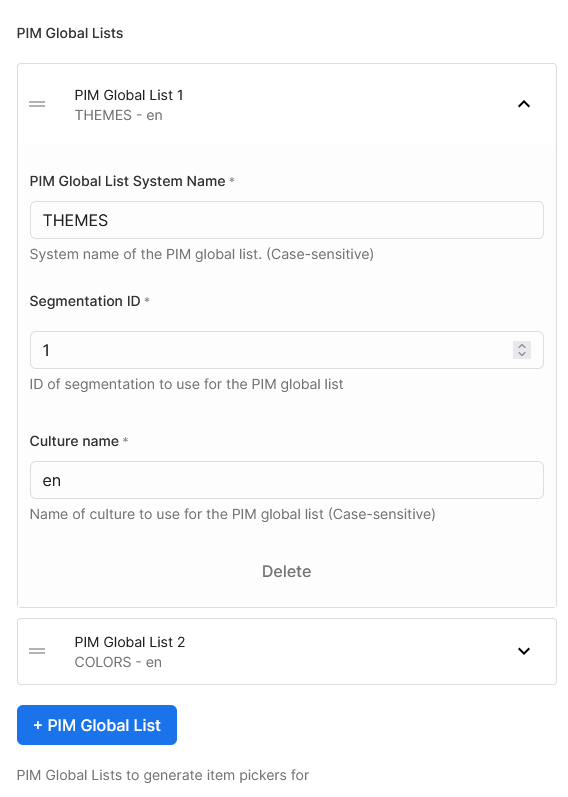
Task: Click the "PIM Global List System Name" label
Action: point(127,181)
